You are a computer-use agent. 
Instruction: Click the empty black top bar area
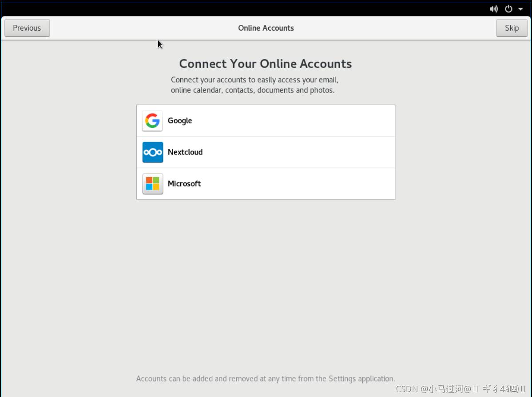[244, 9]
